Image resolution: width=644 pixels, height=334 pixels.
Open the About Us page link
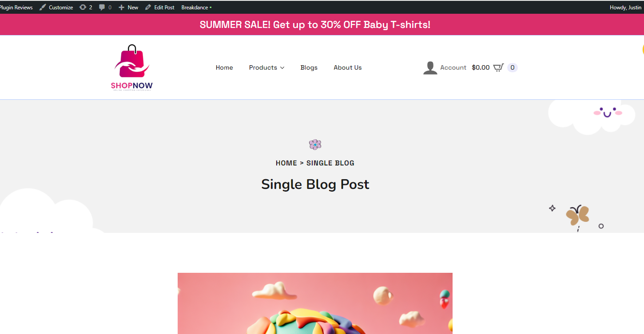348,67
